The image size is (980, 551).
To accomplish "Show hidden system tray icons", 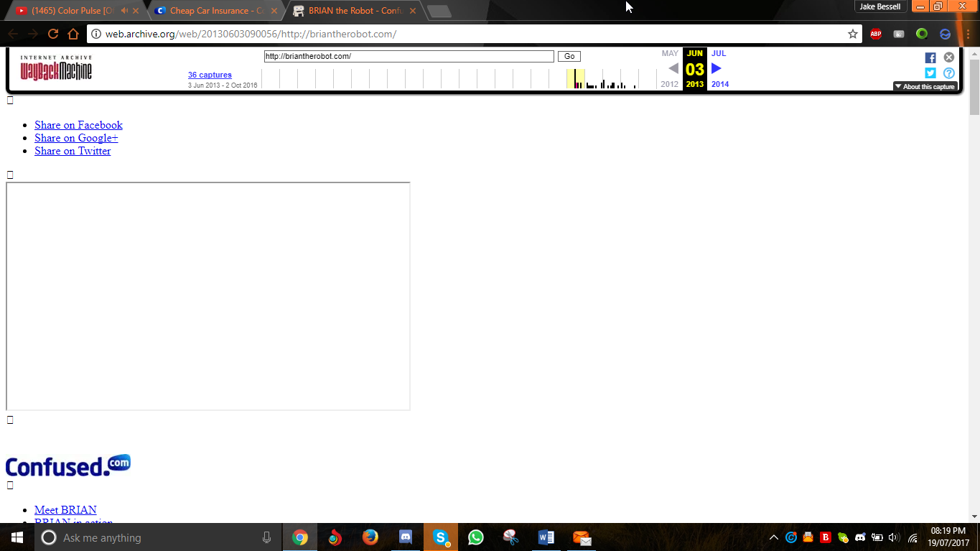I will click(x=773, y=537).
